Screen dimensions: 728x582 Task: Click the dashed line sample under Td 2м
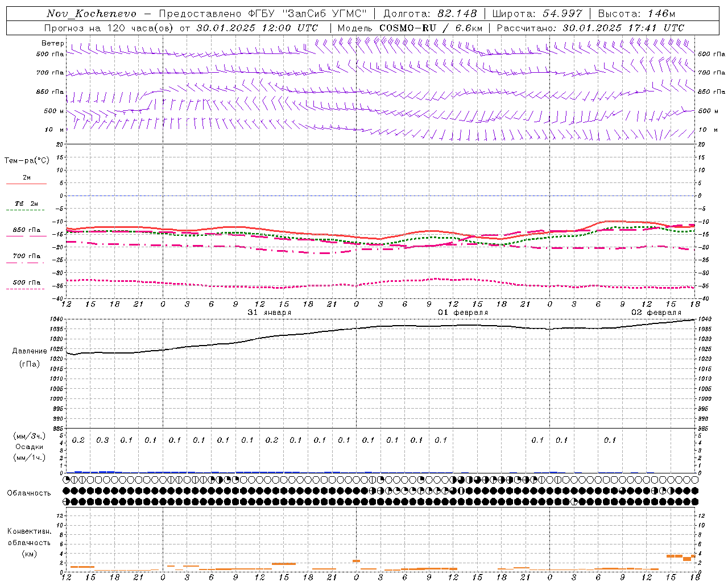[26, 210]
